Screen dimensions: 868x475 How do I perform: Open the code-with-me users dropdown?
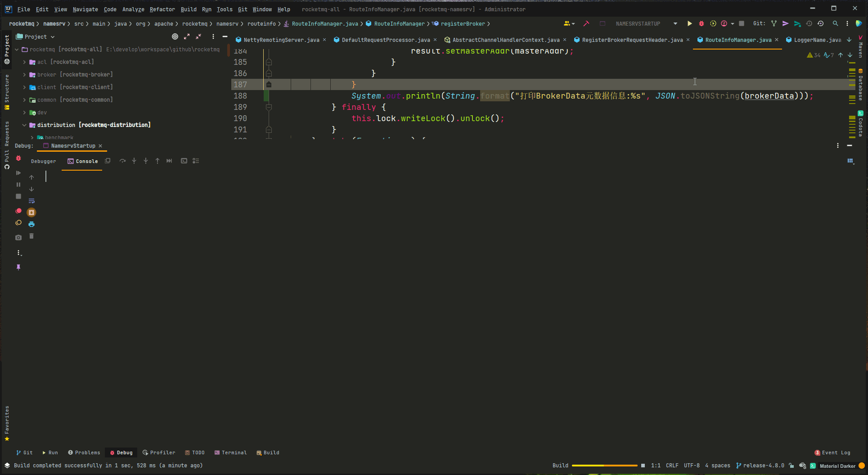coord(569,23)
